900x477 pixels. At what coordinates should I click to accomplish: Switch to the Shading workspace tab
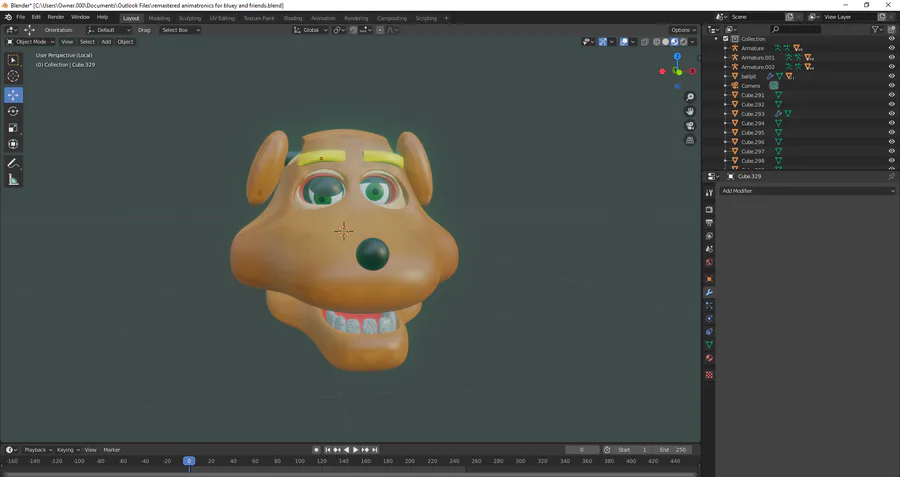(x=293, y=18)
